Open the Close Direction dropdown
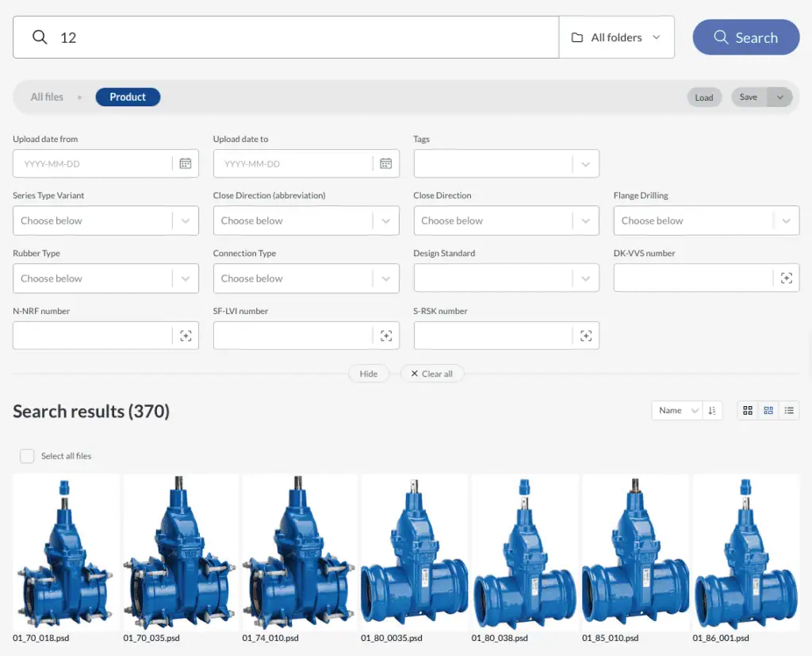Viewport: 812px width, 656px height. tap(507, 221)
